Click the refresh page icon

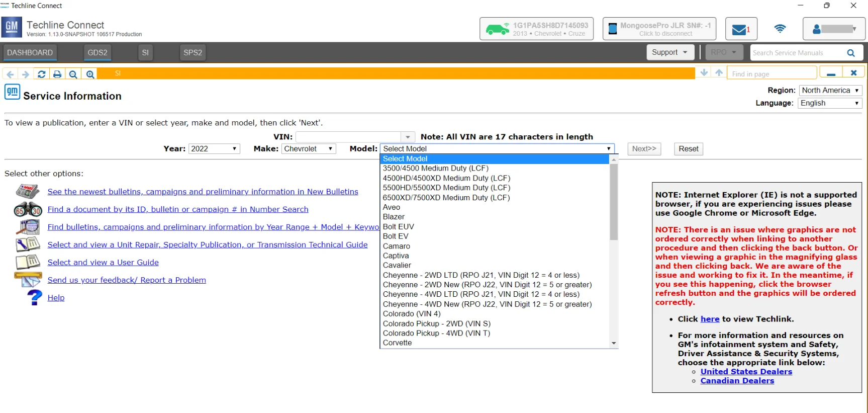pyautogui.click(x=42, y=74)
